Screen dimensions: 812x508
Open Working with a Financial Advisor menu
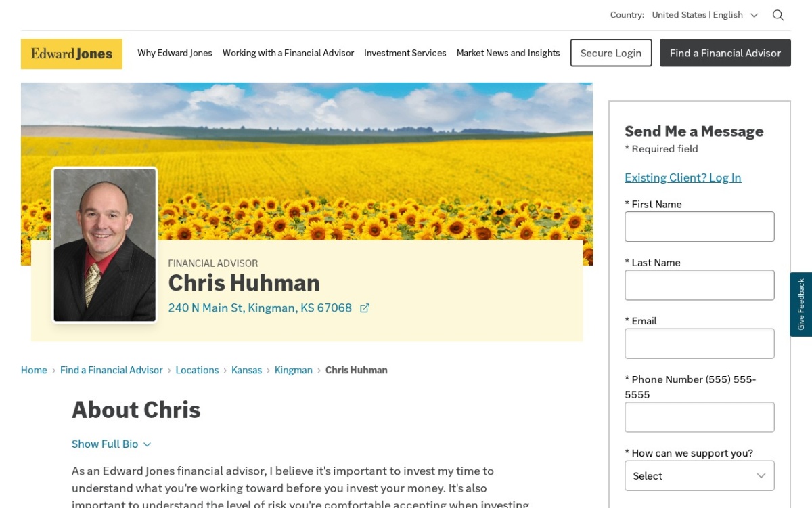pos(288,53)
